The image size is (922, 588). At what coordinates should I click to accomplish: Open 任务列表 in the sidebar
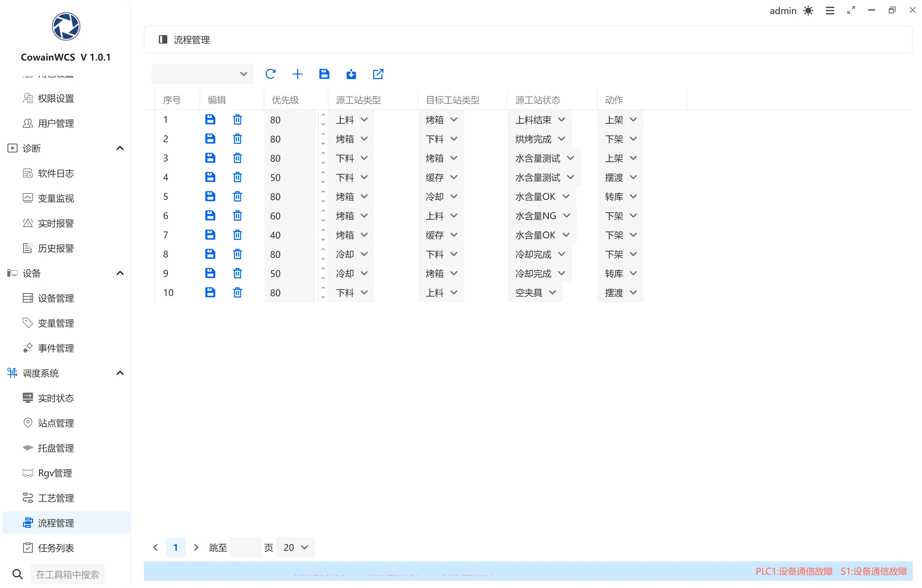(x=56, y=548)
